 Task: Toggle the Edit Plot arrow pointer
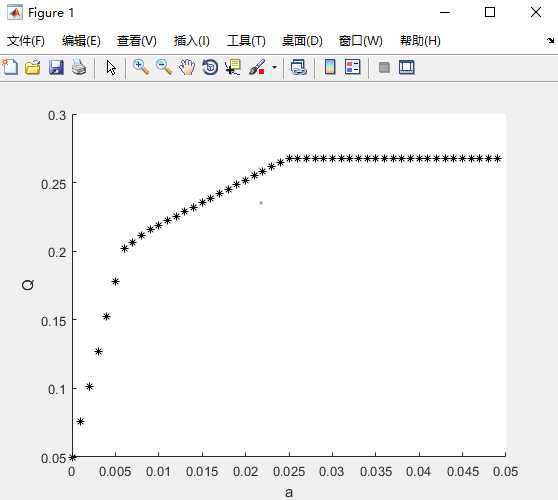click(111, 67)
